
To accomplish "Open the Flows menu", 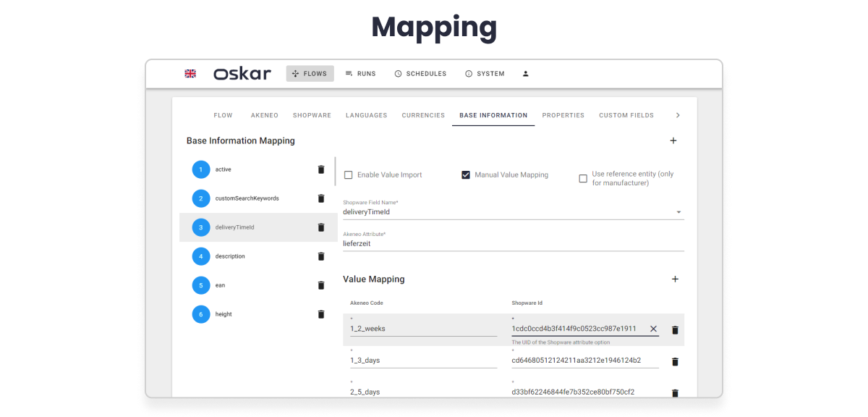I will (310, 74).
